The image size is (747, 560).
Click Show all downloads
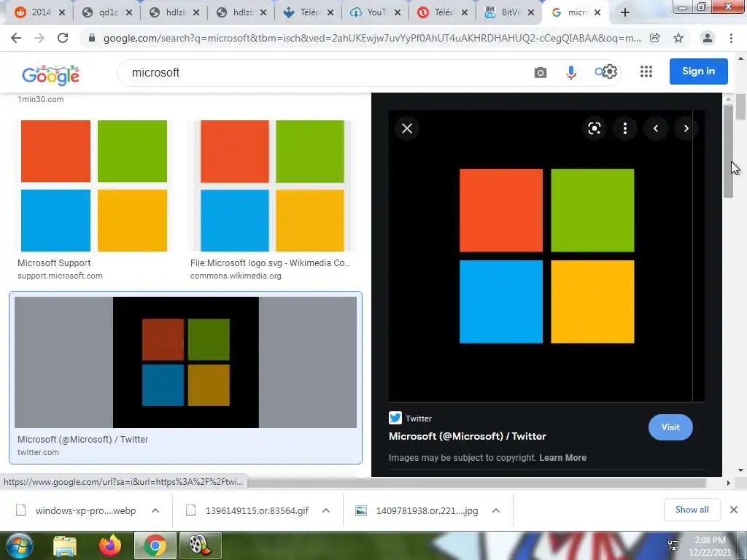point(692,510)
